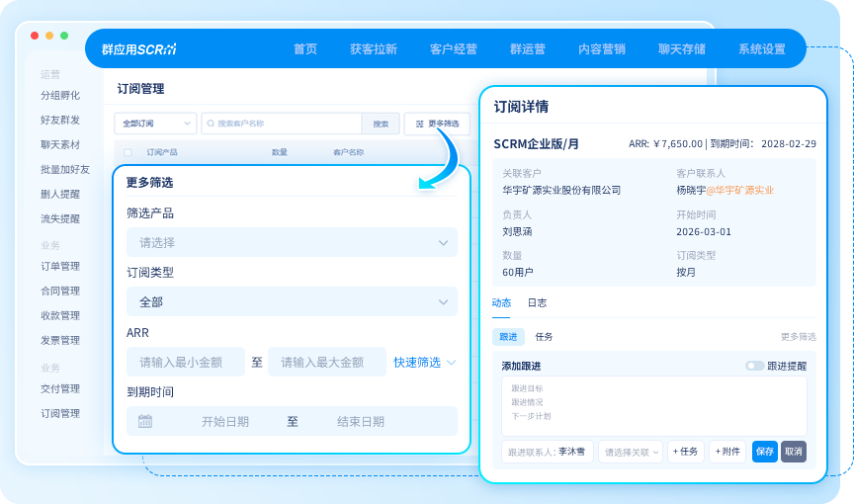Click the +任务 button
854x504 pixels.
(685, 452)
